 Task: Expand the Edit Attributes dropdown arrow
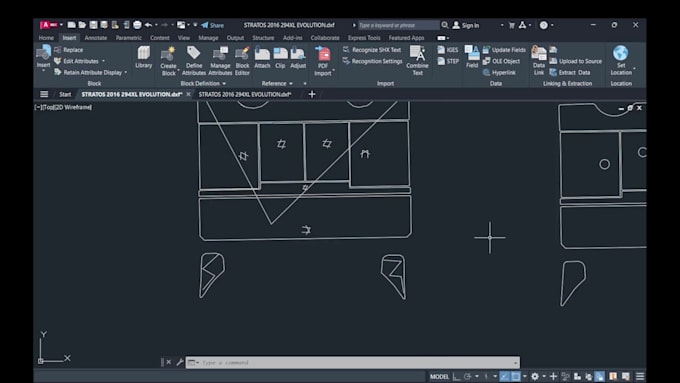(x=103, y=61)
